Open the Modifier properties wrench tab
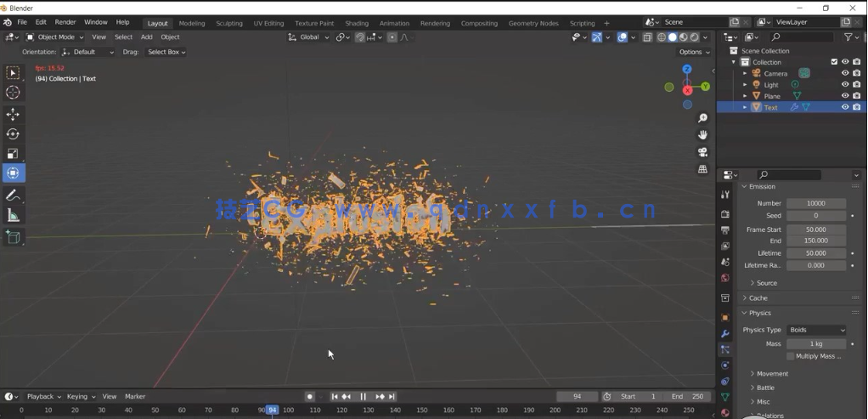The image size is (868, 419). click(725, 334)
